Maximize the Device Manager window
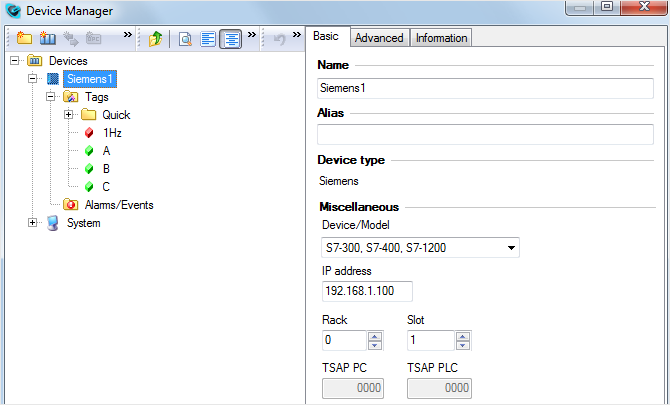Image resolution: width=670 pixels, height=405 pixels. coord(607,7)
